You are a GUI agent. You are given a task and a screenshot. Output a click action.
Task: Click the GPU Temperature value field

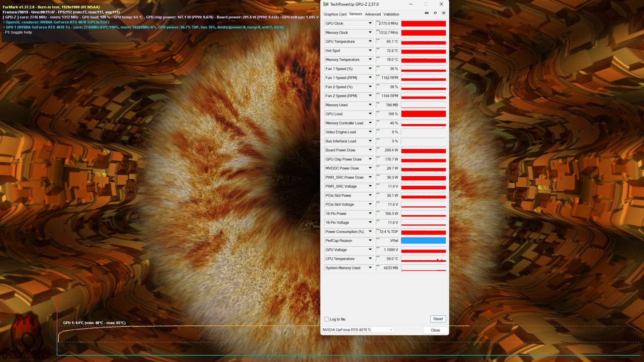click(387, 42)
